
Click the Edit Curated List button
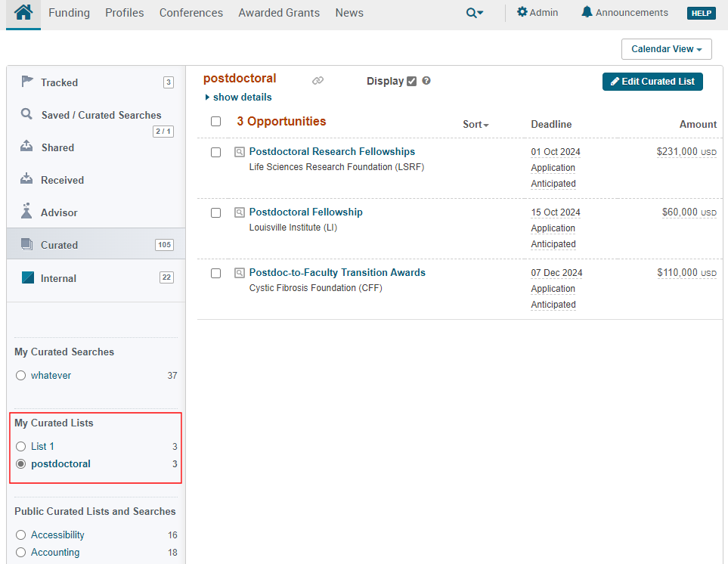click(652, 82)
